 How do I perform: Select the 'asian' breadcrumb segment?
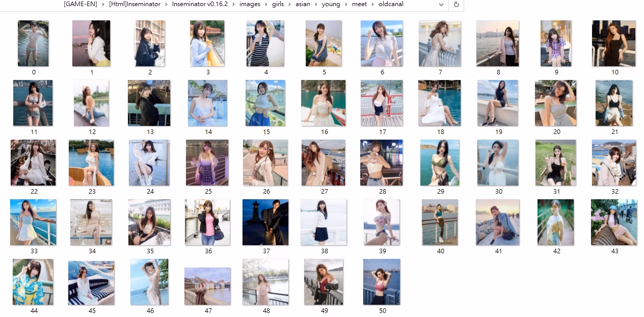pyautogui.click(x=303, y=4)
